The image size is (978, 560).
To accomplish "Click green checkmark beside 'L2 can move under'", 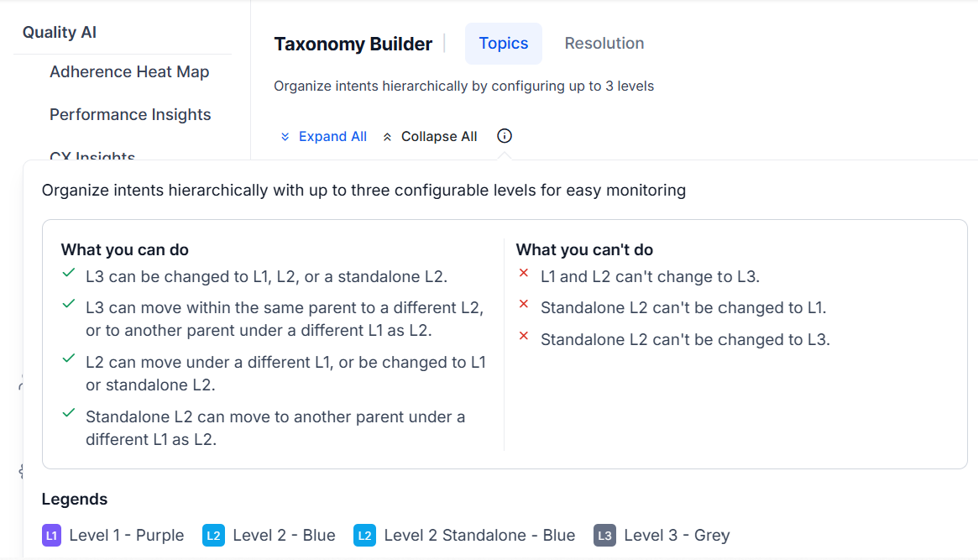I will pyautogui.click(x=69, y=359).
